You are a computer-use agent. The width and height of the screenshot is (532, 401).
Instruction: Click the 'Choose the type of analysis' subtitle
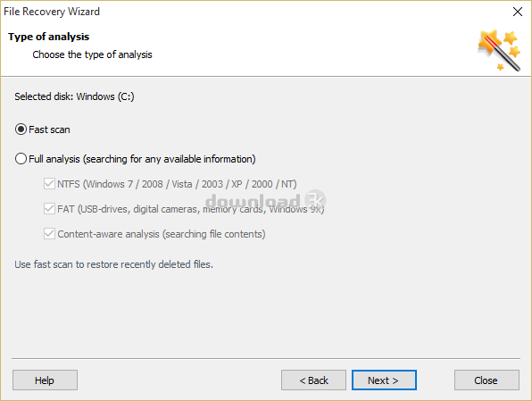coord(92,54)
